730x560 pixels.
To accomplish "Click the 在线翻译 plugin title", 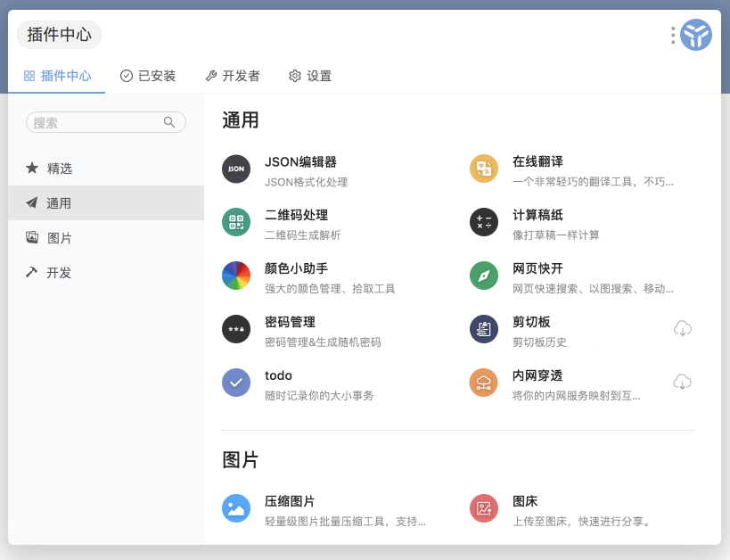I will click(537, 161).
